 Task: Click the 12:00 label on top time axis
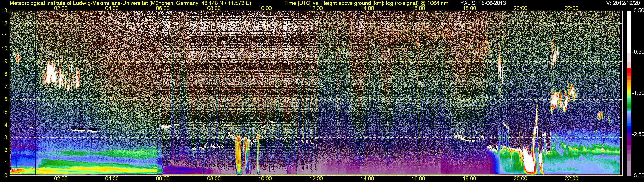pyautogui.click(x=316, y=8)
